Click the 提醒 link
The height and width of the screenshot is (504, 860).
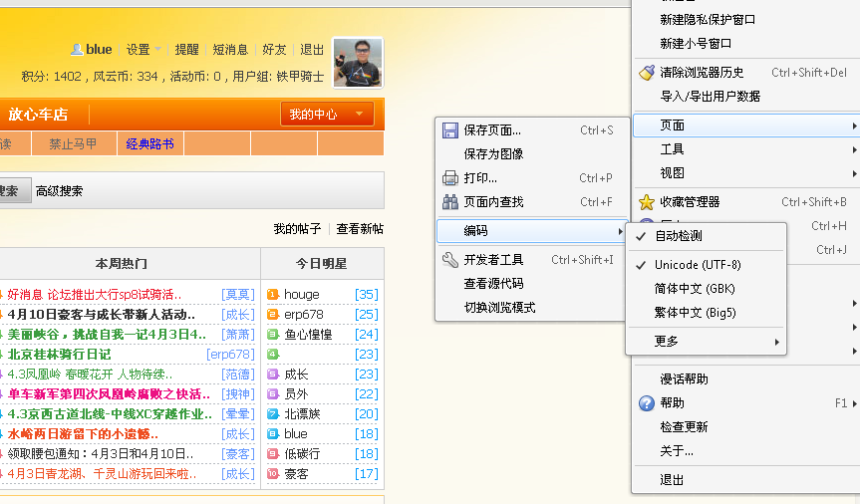186,50
